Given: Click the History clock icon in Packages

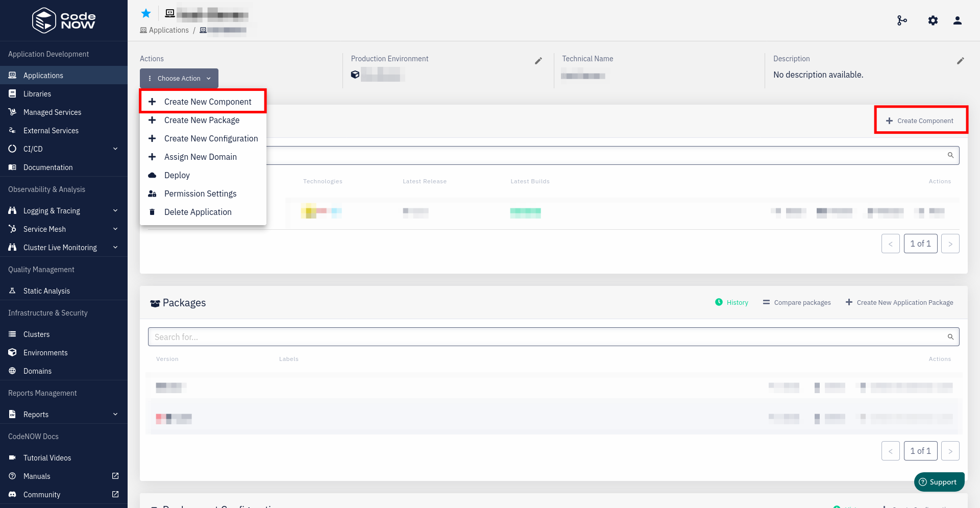Looking at the screenshot, I should coord(719,302).
